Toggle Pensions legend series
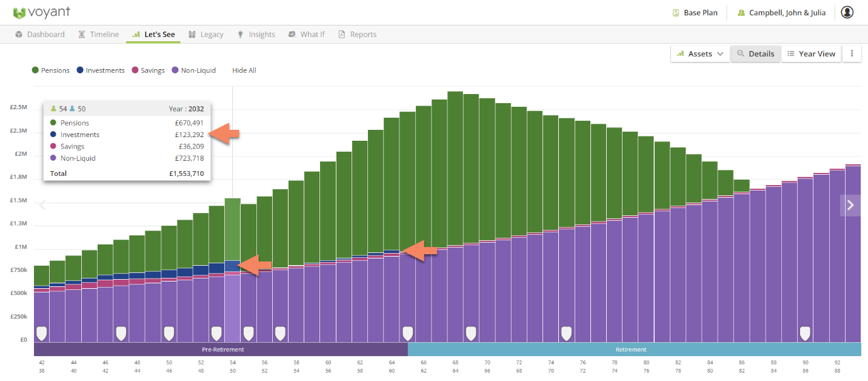Viewport: 868px width, 381px height. click(x=50, y=70)
